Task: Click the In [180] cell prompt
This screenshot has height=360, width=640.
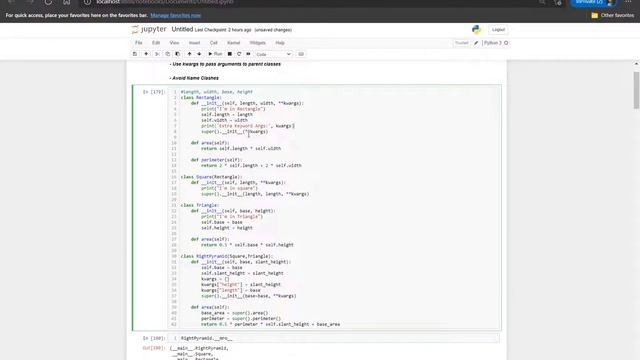Action: (x=154, y=338)
